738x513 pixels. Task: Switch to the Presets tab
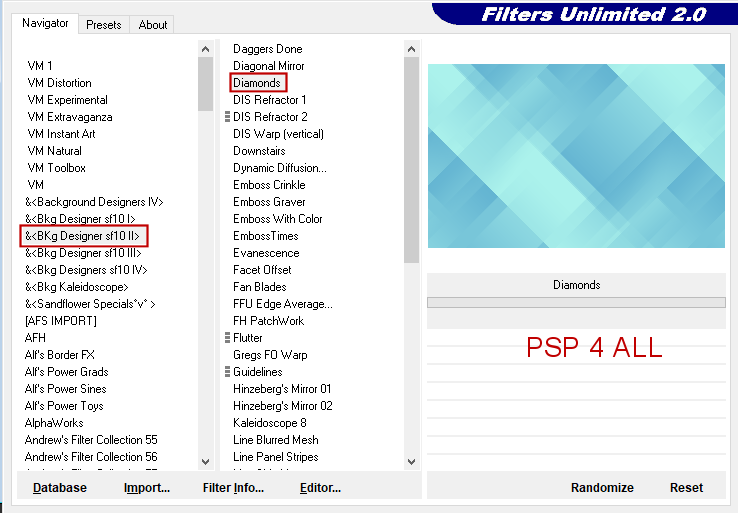click(x=103, y=25)
